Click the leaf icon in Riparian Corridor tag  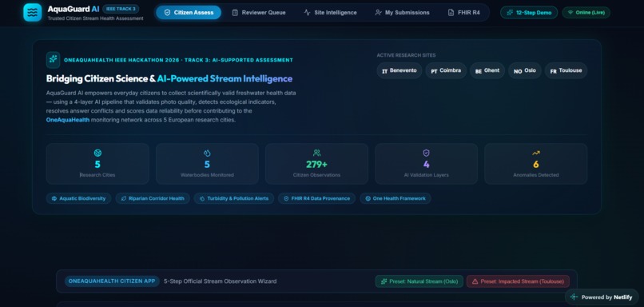click(123, 198)
